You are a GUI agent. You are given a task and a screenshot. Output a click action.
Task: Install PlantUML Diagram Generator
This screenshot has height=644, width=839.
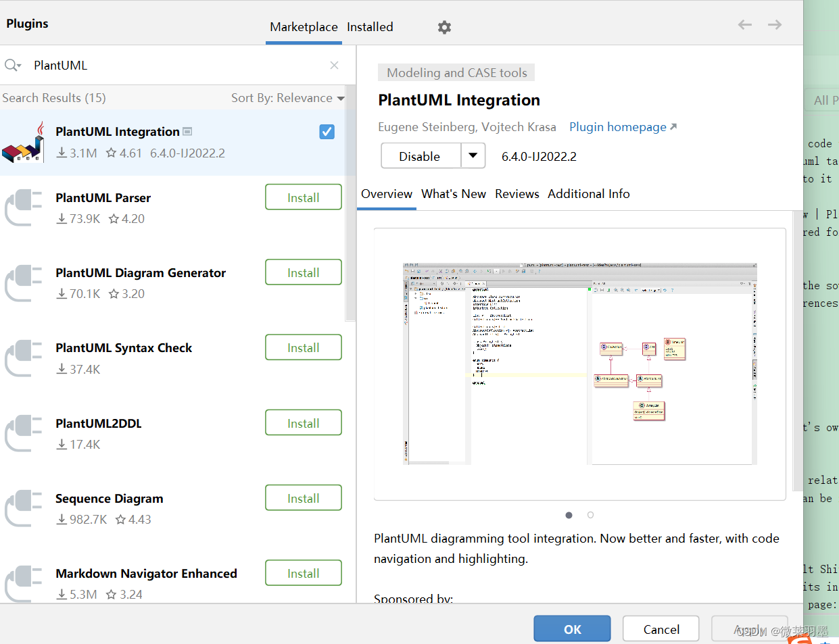(x=304, y=272)
